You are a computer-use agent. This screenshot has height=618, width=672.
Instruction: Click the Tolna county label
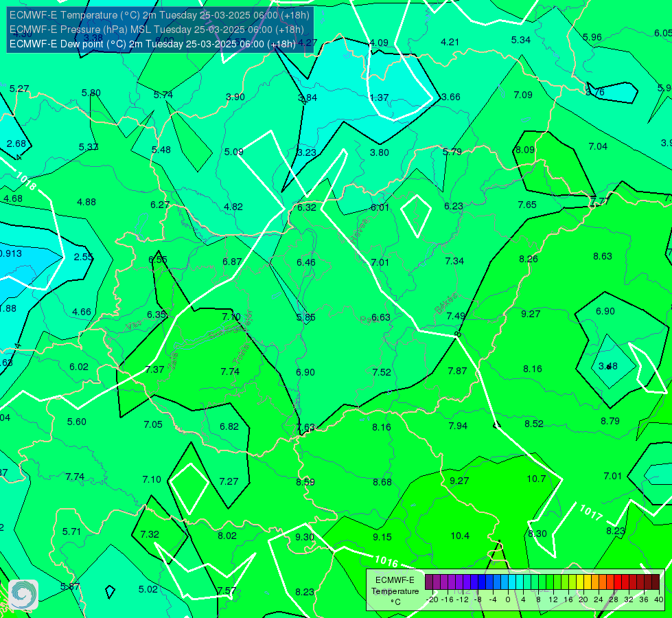pyautogui.click(x=240, y=354)
